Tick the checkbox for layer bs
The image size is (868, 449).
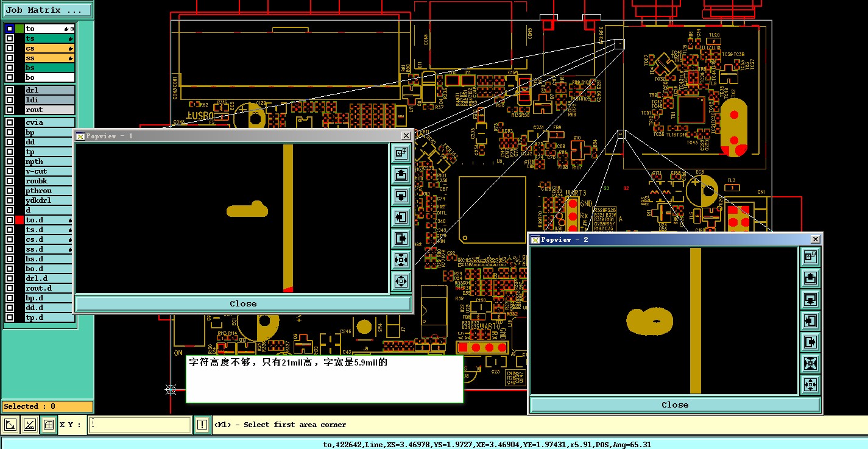click(x=10, y=68)
